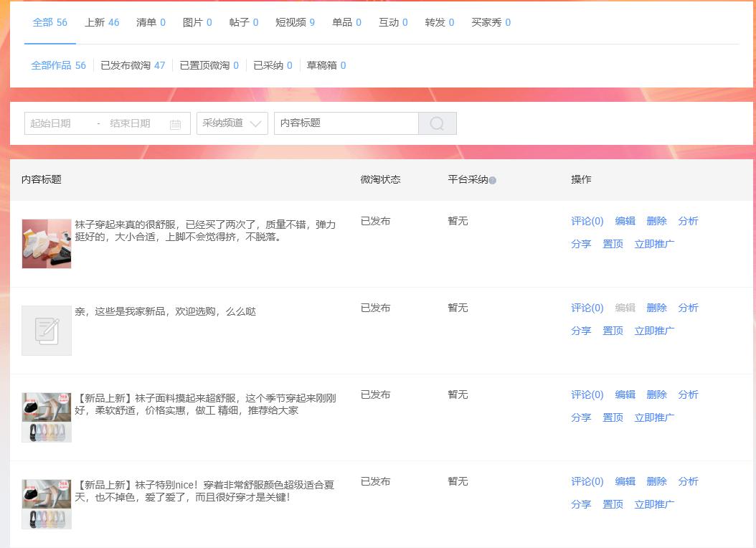Viewport: 756px width, 548px height.
Task: Click the info icon beside 平台采纳 column header
Action: [x=492, y=179]
